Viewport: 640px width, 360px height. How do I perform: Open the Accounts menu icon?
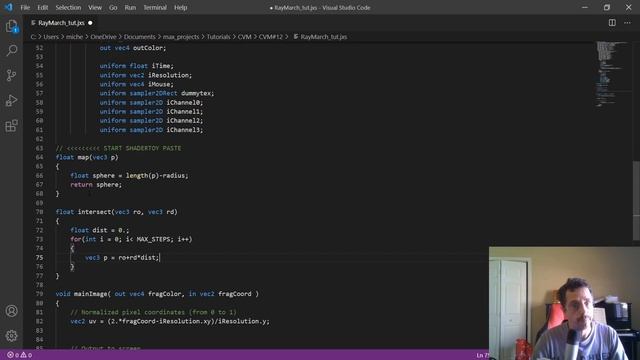pyautogui.click(x=11, y=311)
